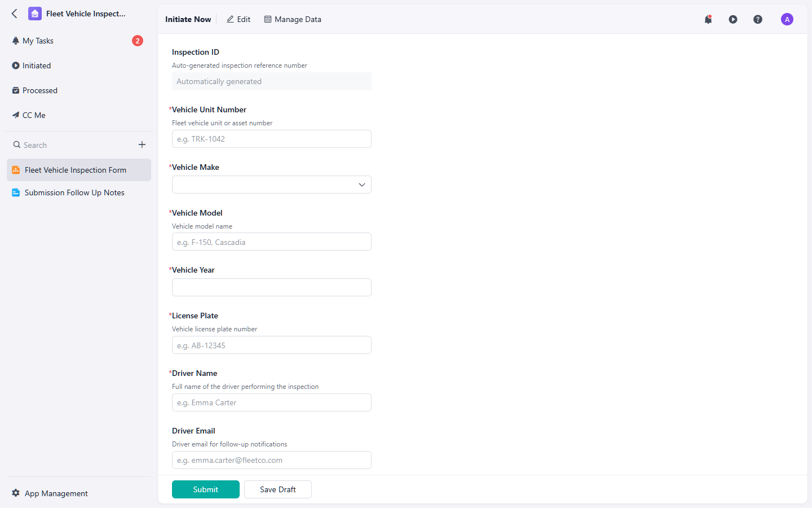Viewport: 812px width, 508px height.
Task: Click the Processed checkmark icon in sidebar
Action: tap(16, 90)
